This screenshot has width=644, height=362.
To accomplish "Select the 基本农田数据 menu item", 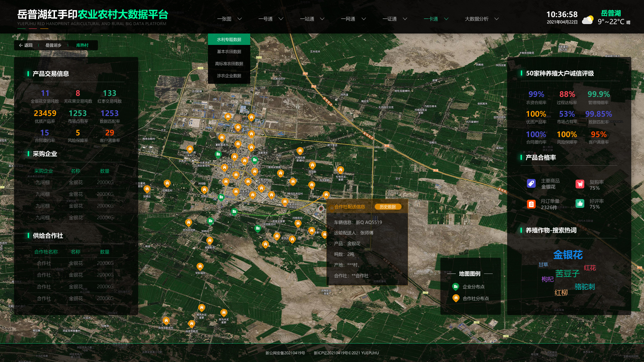I will click(x=229, y=52).
